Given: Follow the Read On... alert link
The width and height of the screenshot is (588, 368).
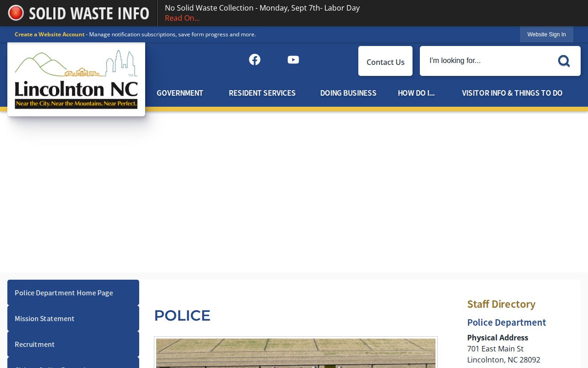Looking at the screenshot, I should pos(182,18).
